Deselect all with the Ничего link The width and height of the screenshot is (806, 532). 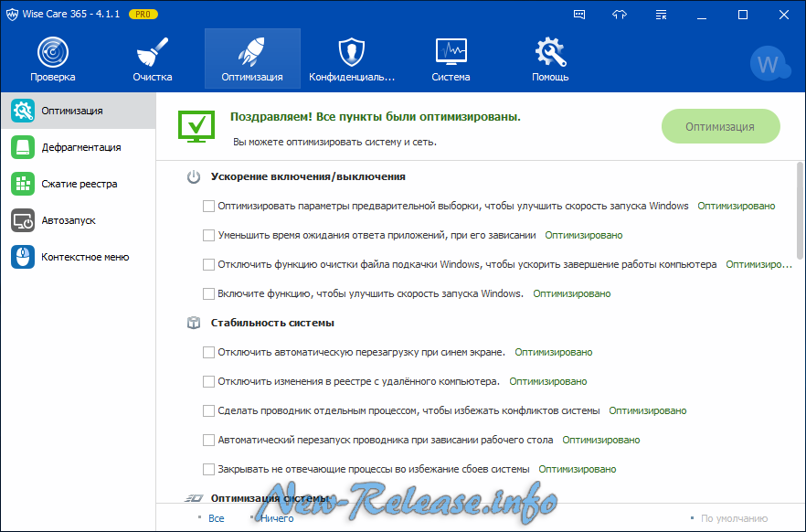click(277, 518)
